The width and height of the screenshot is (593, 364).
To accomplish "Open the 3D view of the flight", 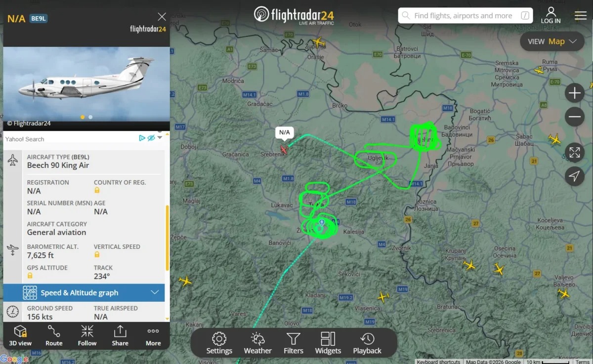I will [x=20, y=335].
